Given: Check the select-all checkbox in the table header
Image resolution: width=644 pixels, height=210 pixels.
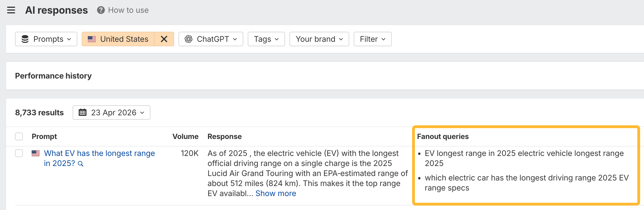Looking at the screenshot, I should tap(19, 136).
